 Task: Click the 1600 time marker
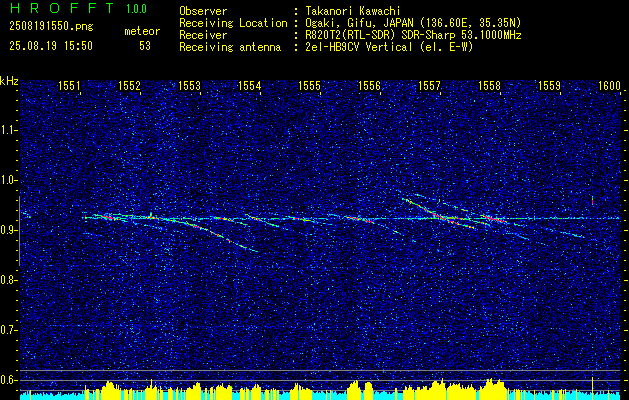click(609, 85)
